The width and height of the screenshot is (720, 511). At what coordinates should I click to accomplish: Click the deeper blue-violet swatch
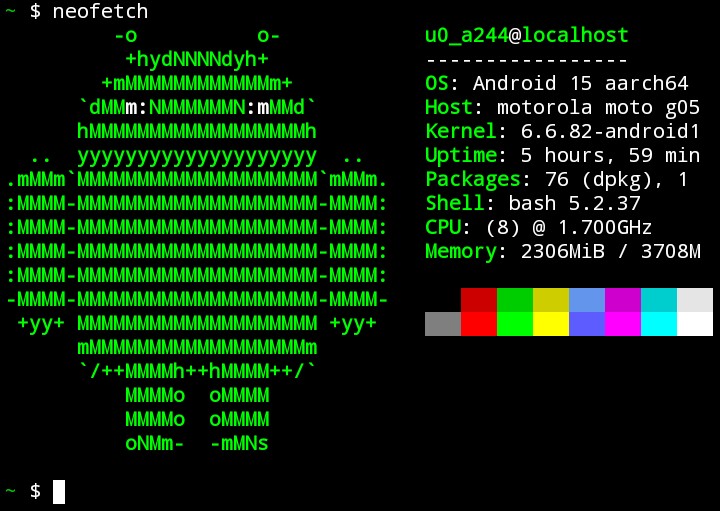(587, 324)
